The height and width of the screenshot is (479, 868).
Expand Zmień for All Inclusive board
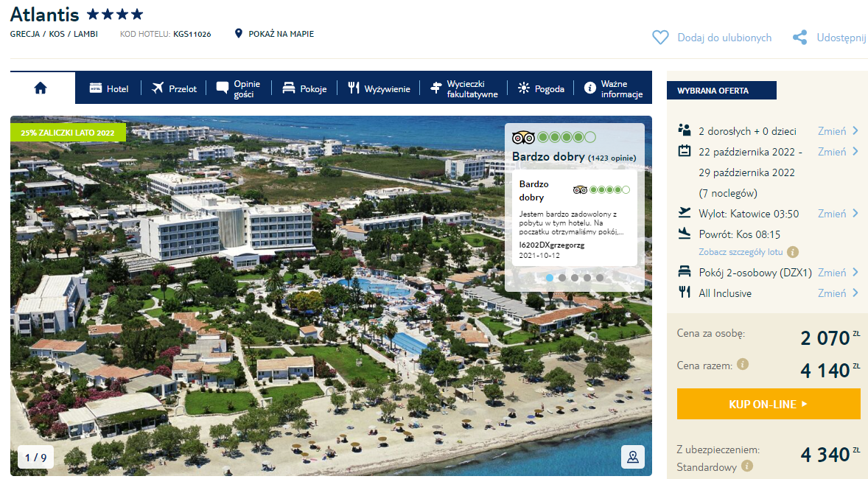click(x=838, y=293)
